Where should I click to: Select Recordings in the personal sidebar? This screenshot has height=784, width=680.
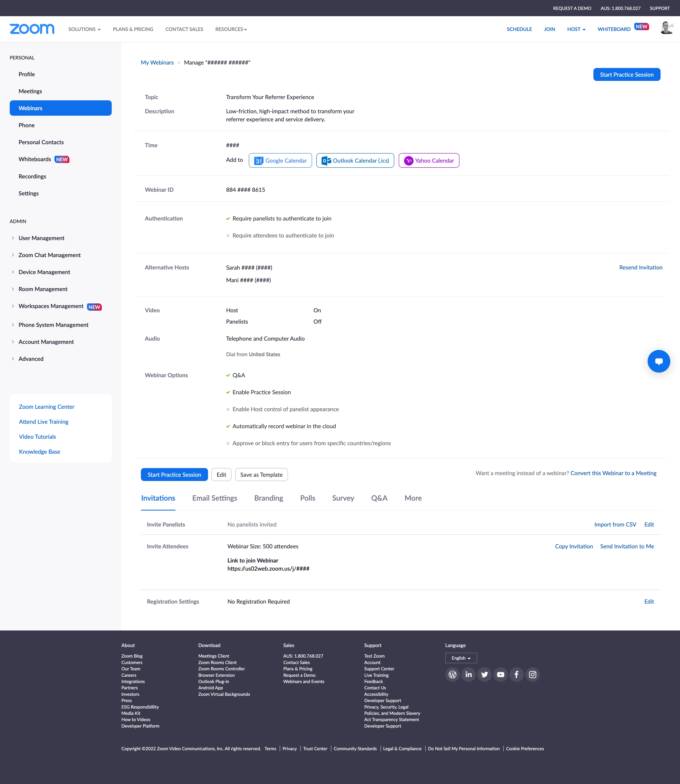[x=32, y=176]
